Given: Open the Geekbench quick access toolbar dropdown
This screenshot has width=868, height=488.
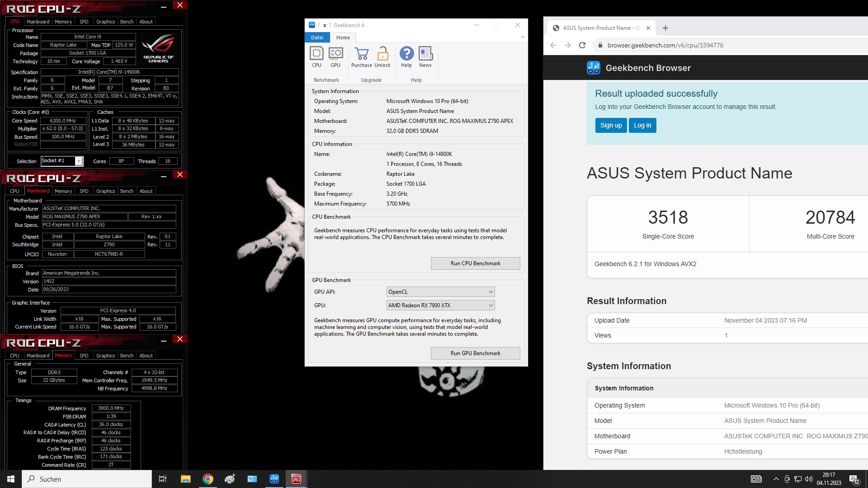Looking at the screenshot, I should coord(325,25).
